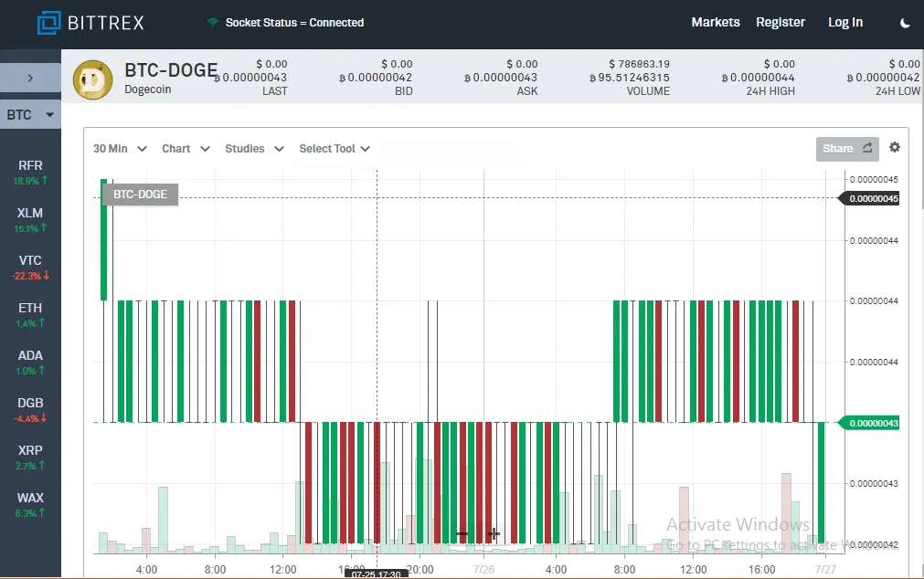Open the Log In page
924x579 pixels.
pyautogui.click(x=845, y=23)
